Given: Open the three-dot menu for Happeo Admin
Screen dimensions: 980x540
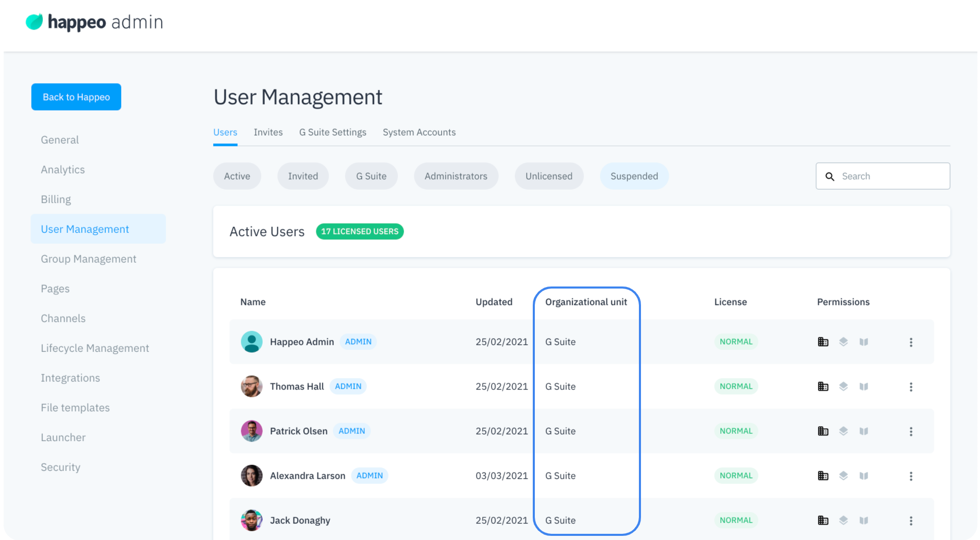Looking at the screenshot, I should [x=910, y=342].
